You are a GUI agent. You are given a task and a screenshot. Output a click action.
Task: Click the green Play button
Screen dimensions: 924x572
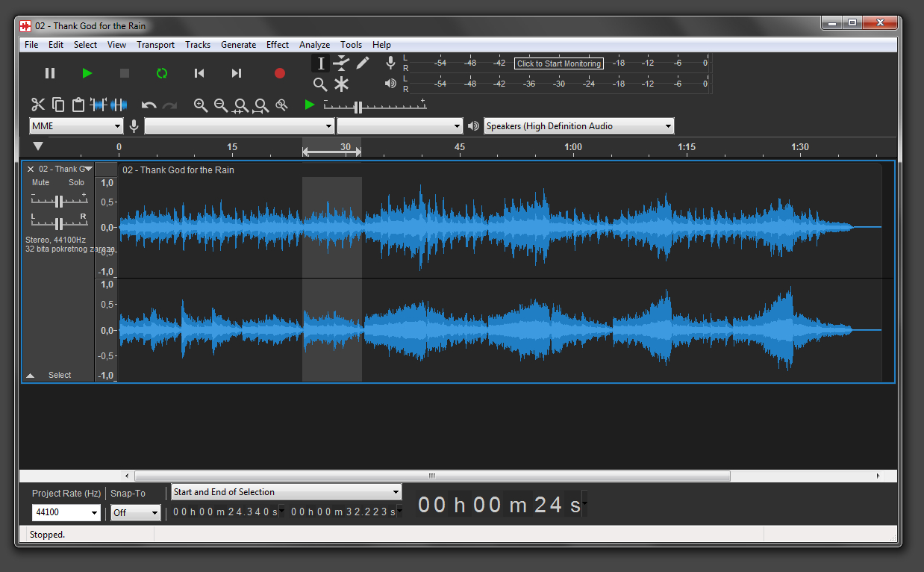[87, 73]
